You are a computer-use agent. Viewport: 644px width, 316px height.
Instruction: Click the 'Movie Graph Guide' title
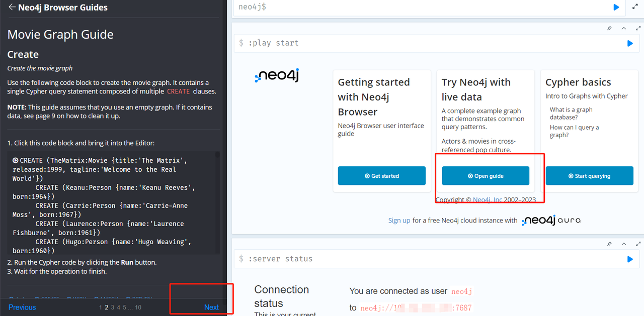tap(60, 35)
